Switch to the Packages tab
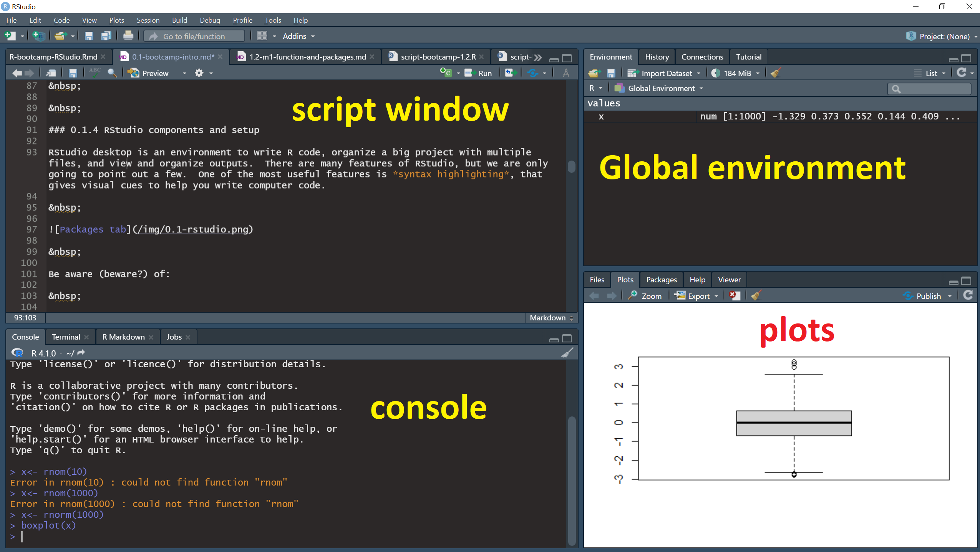The image size is (980, 552). pos(661,280)
